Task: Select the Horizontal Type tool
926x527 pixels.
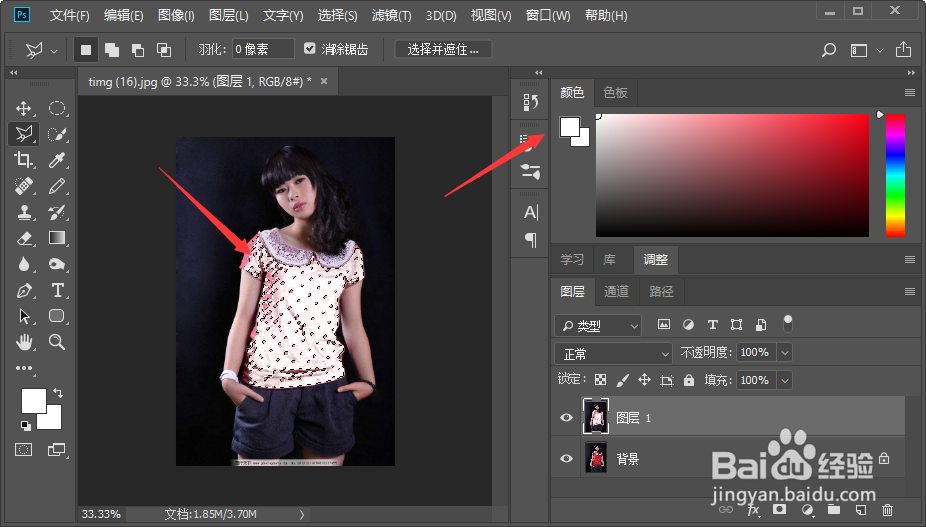Action: pyautogui.click(x=57, y=290)
